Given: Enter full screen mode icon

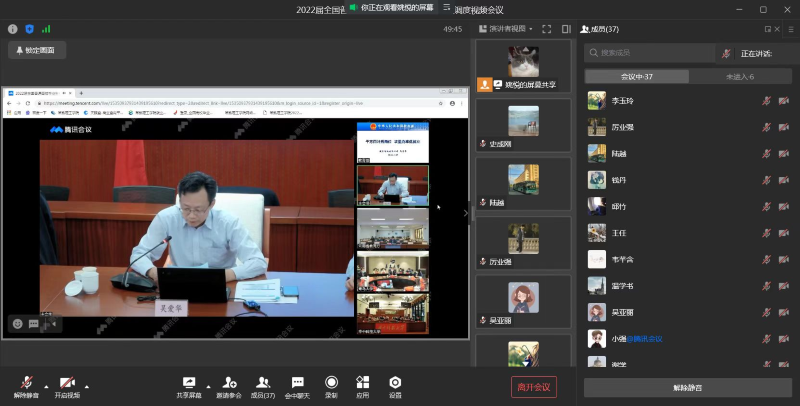Looking at the screenshot, I should click(x=546, y=29).
